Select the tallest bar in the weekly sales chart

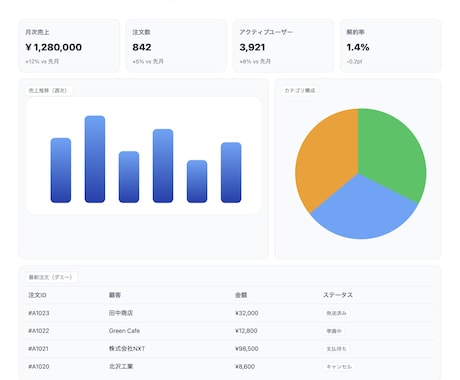(95, 159)
